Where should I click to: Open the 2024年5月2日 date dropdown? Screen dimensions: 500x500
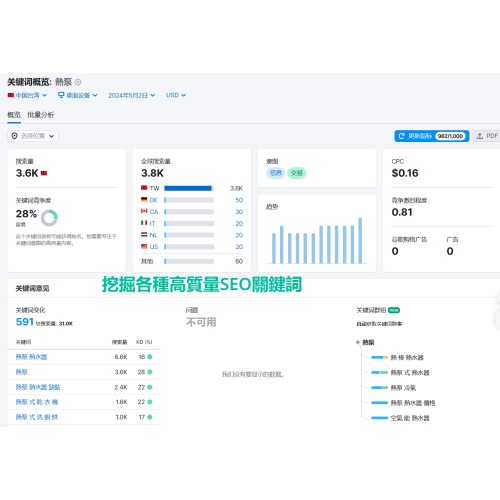click(x=132, y=95)
